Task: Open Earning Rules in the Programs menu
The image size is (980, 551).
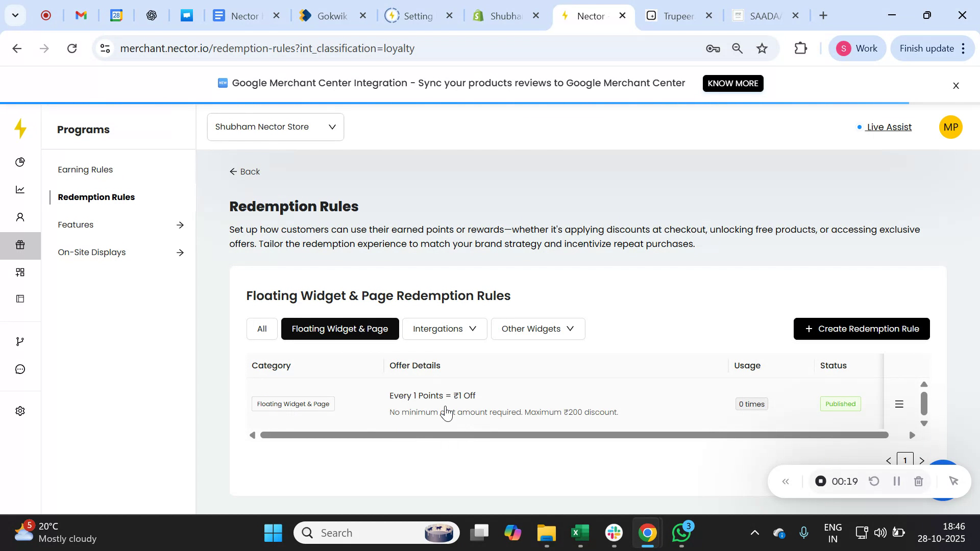Action: 85,169
